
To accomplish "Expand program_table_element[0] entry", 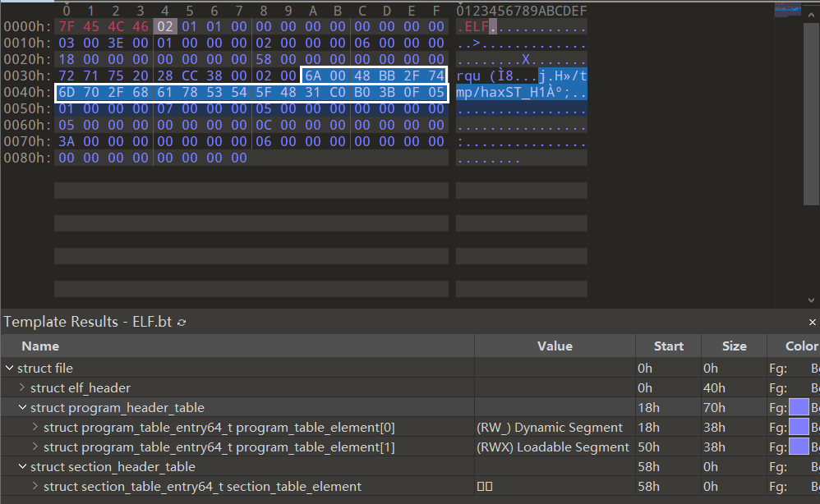I will tap(35, 428).
